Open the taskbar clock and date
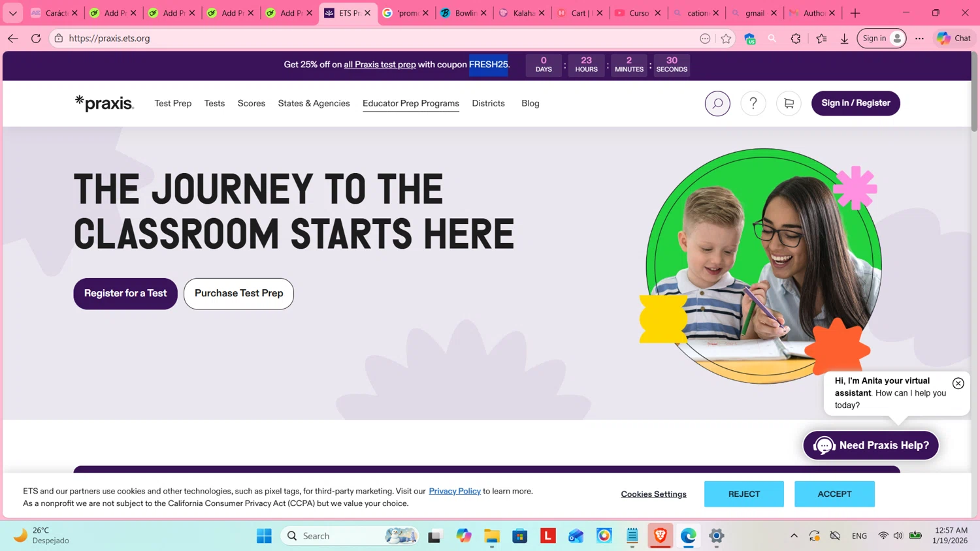 (x=951, y=535)
